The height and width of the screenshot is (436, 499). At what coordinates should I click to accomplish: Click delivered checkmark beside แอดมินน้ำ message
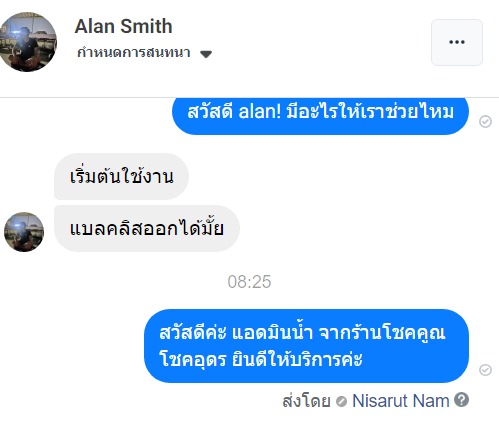(x=485, y=370)
